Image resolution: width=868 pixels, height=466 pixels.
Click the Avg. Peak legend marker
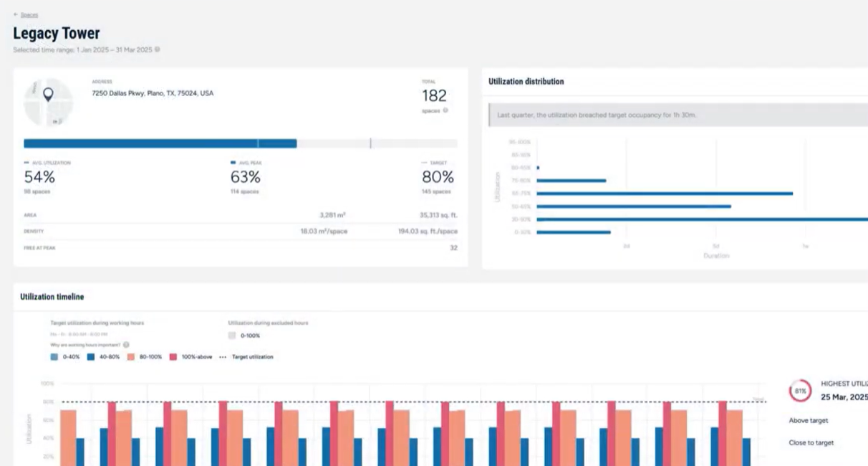[233, 163]
